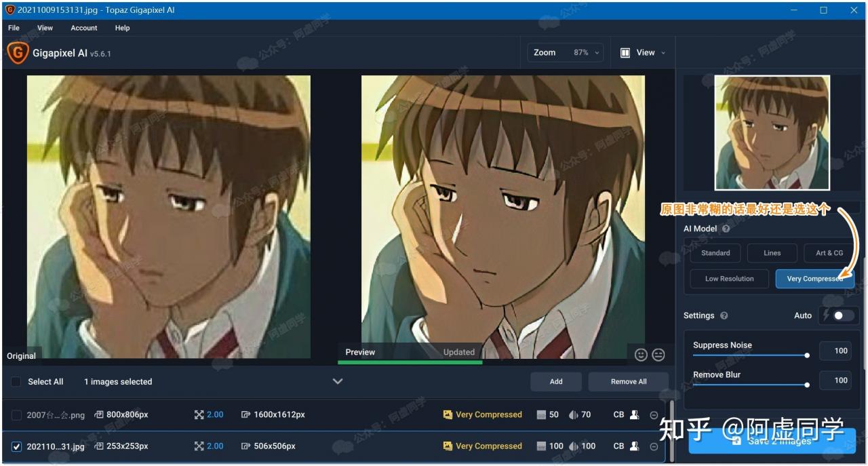Click the Add button
Viewport: 868px width, 466px height.
556,382
